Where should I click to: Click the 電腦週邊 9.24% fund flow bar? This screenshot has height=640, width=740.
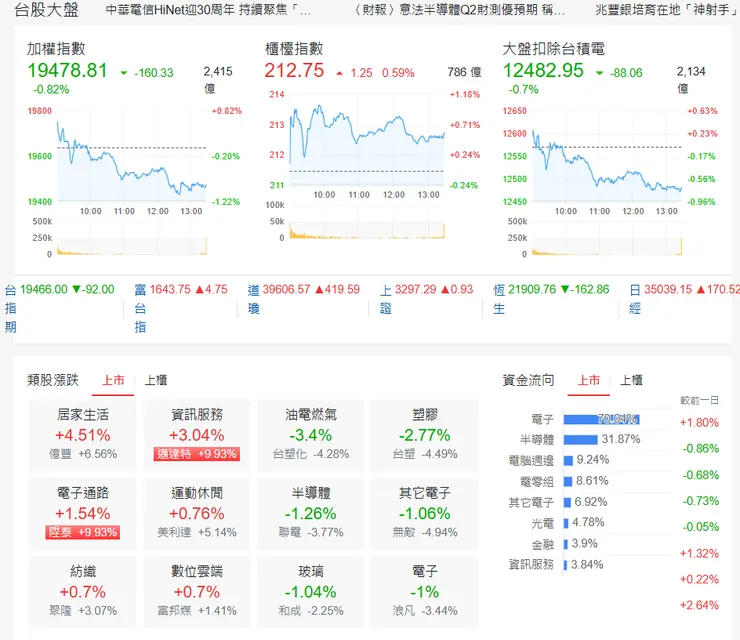coord(568,460)
